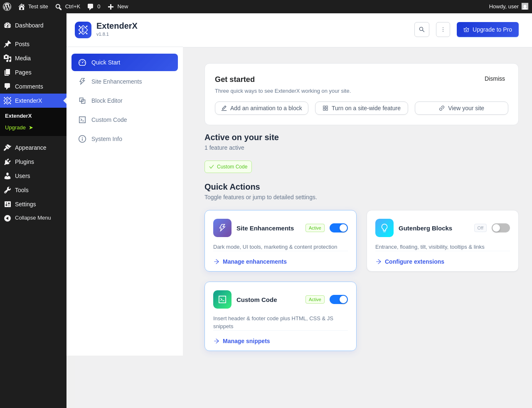Click the Settings sliders icon
Viewport: 532px width, 408px height.
pyautogui.click(x=7, y=204)
